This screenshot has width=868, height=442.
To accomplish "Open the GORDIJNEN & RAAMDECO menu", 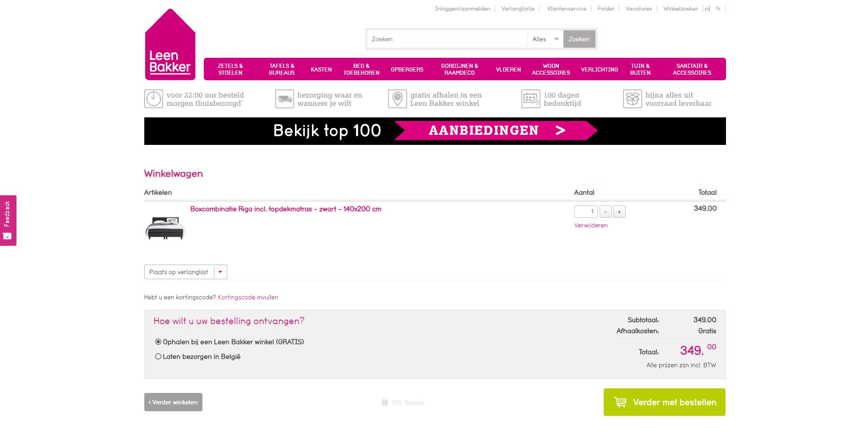I will coord(459,69).
